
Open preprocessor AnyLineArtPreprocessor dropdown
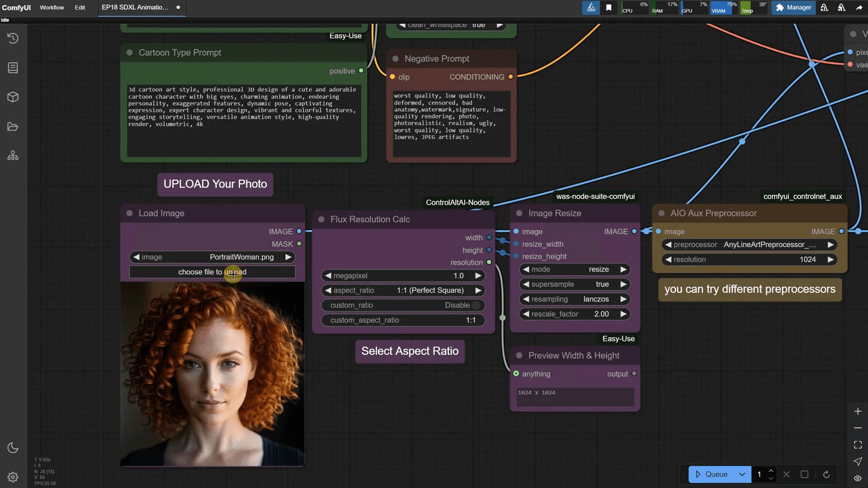(x=749, y=245)
